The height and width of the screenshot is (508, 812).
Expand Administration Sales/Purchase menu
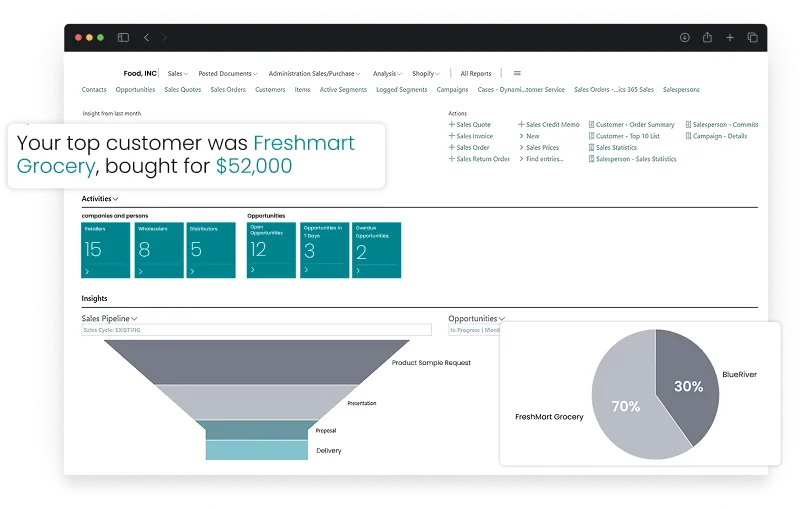314,74
